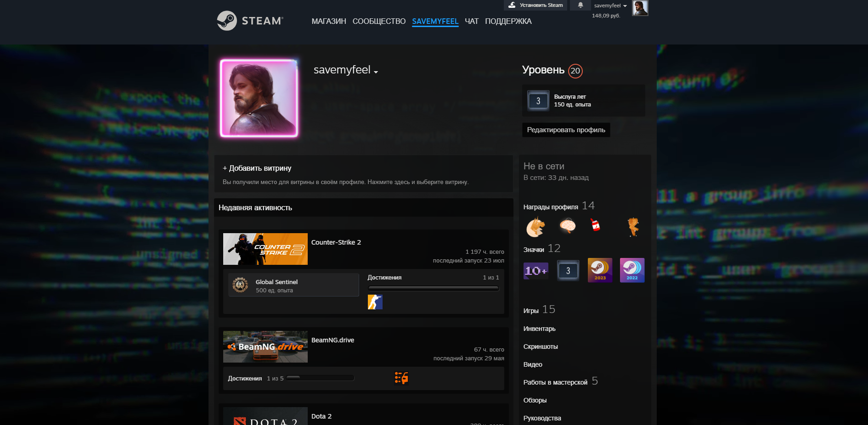Open Скриншоты link
The height and width of the screenshot is (425, 868).
(541, 347)
